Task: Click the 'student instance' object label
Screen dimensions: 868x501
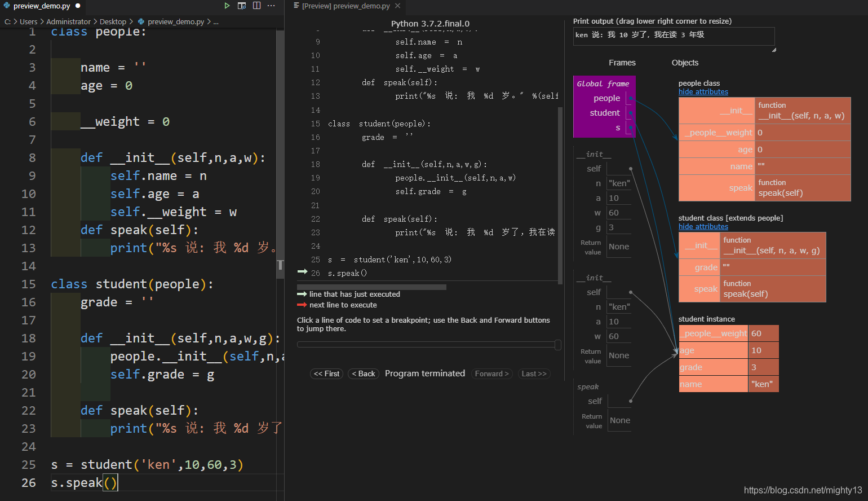Action: (x=706, y=319)
